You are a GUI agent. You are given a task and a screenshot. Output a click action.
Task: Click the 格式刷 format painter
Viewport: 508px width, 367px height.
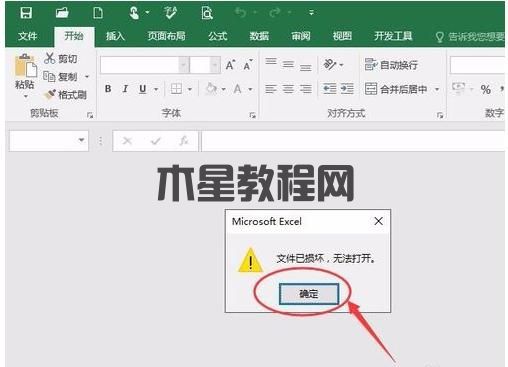pos(65,95)
